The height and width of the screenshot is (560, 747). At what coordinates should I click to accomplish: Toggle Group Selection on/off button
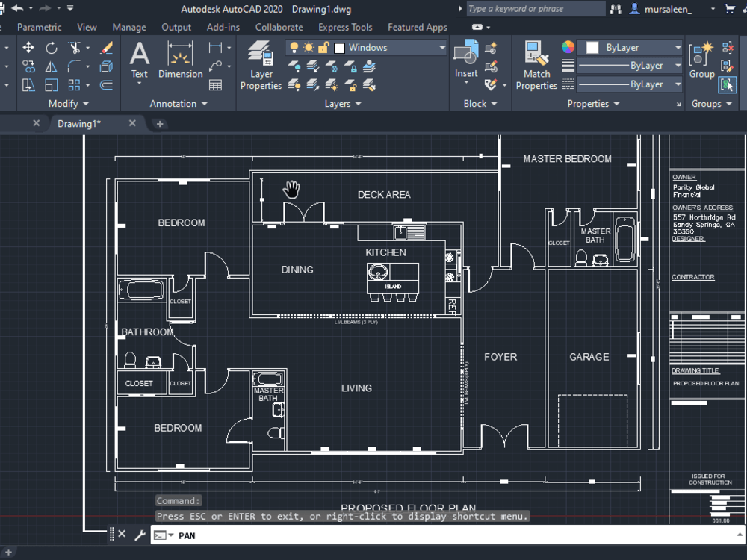pos(727,85)
